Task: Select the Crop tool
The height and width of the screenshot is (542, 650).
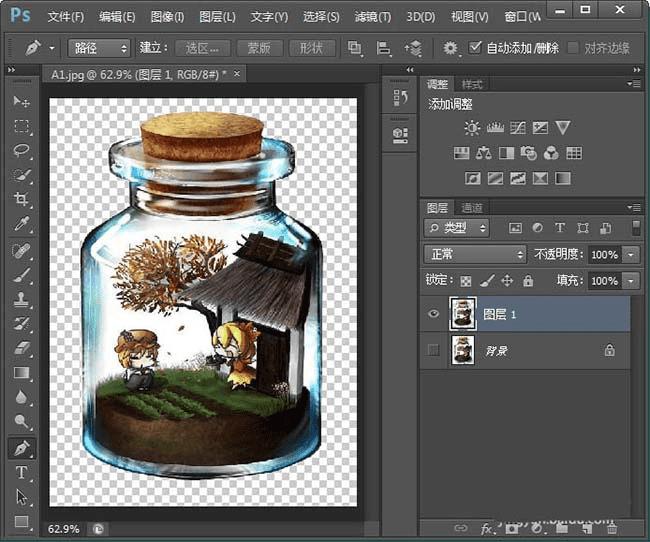Action: (x=21, y=200)
